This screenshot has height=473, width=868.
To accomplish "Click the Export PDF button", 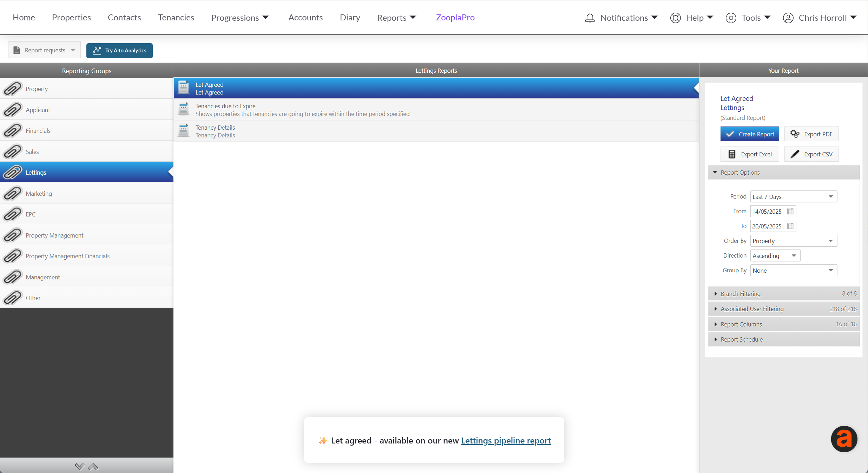I will (x=811, y=134).
